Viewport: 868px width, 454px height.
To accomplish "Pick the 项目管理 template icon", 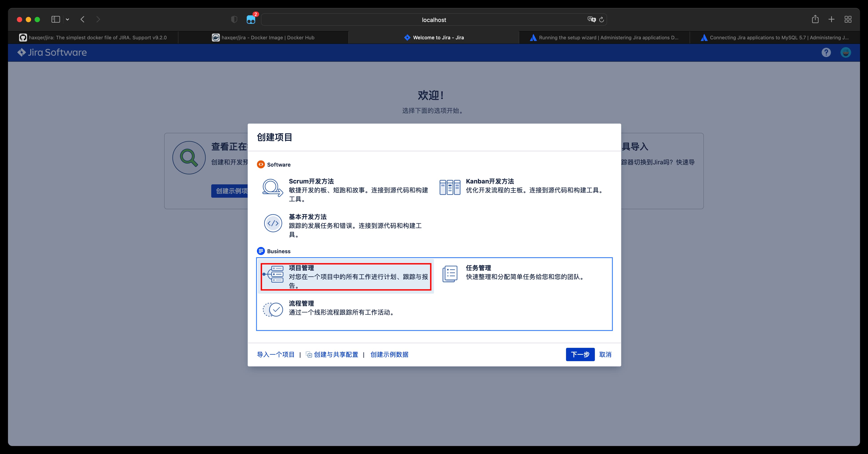I will (273, 274).
